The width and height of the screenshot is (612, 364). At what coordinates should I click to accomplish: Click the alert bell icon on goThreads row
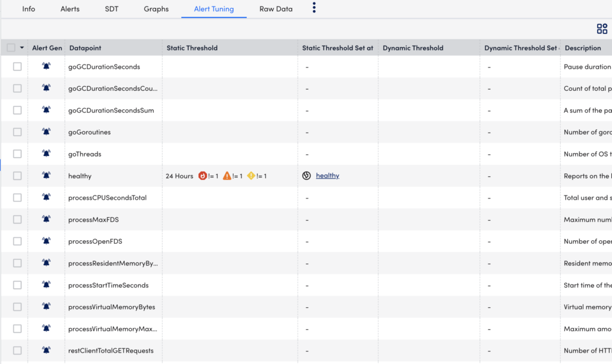coord(47,154)
